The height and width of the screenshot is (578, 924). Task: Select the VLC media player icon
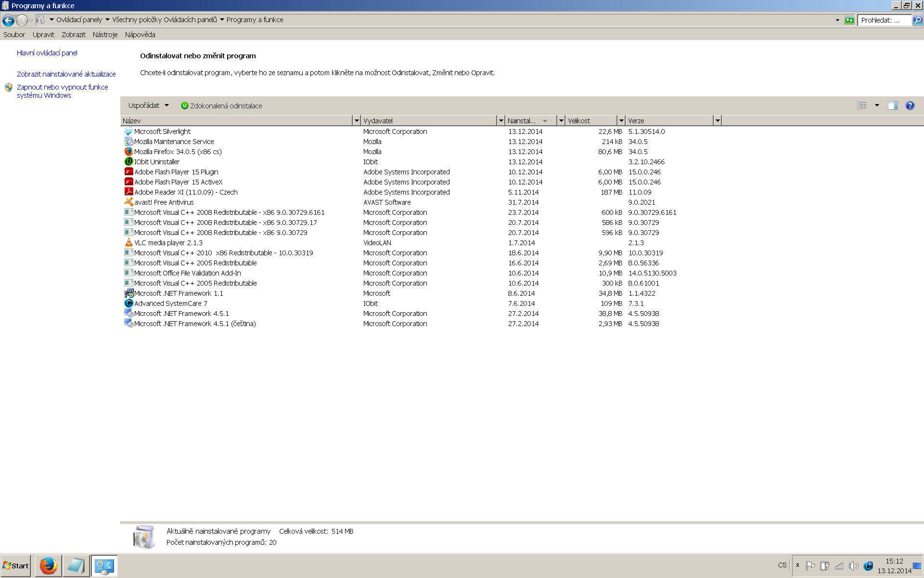tap(128, 243)
